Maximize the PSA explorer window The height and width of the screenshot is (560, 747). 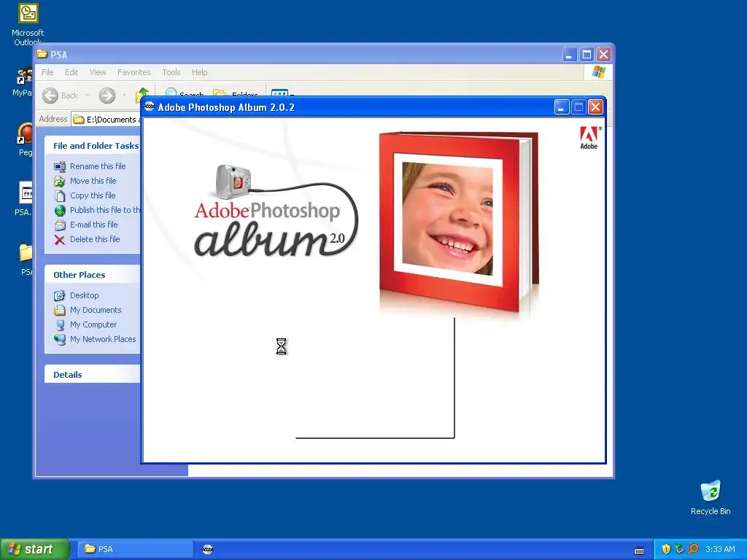point(587,55)
